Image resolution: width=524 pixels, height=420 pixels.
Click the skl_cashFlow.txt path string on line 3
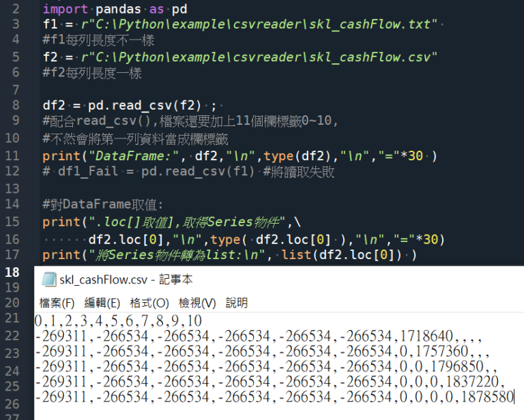[x=259, y=25]
